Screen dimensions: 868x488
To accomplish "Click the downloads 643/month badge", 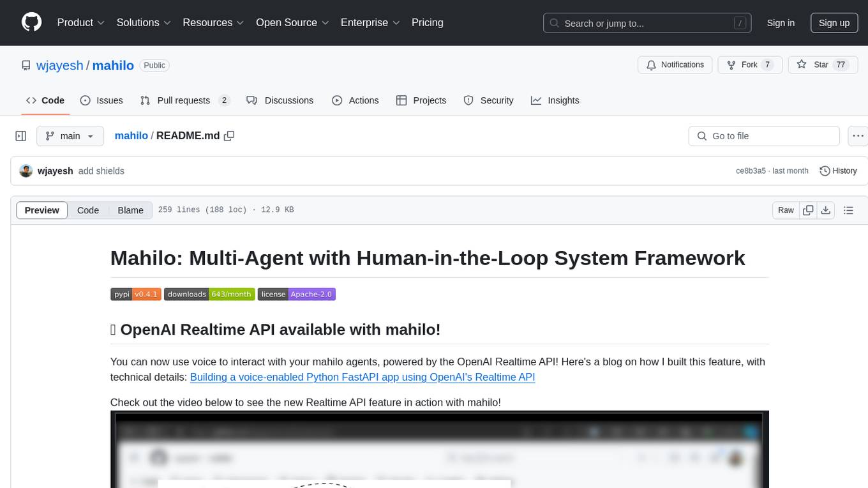I will [209, 294].
